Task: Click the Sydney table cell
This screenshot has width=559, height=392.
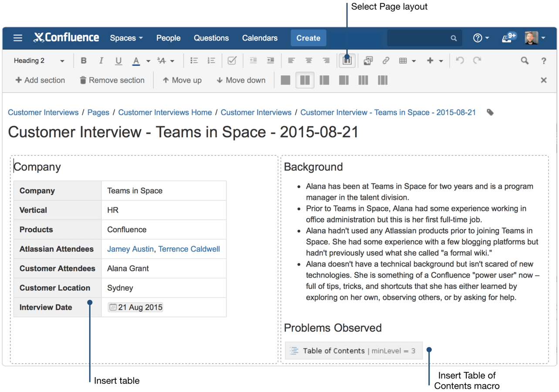Action: (164, 288)
